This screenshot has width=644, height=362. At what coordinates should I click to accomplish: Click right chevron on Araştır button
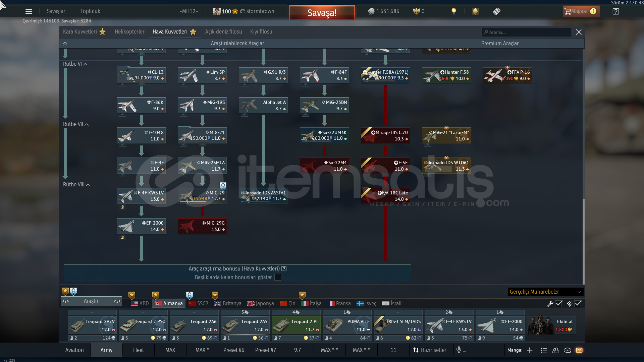117,301
